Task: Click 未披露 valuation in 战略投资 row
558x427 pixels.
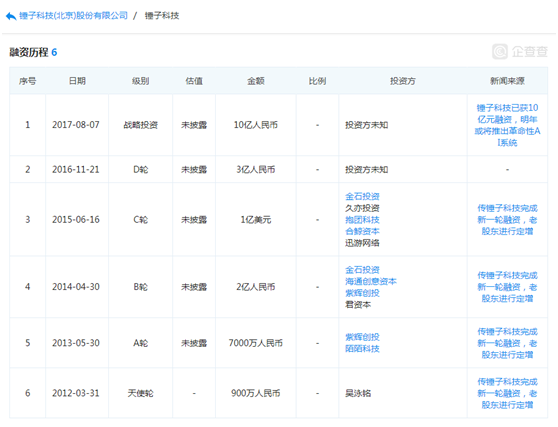Action: click(x=194, y=125)
